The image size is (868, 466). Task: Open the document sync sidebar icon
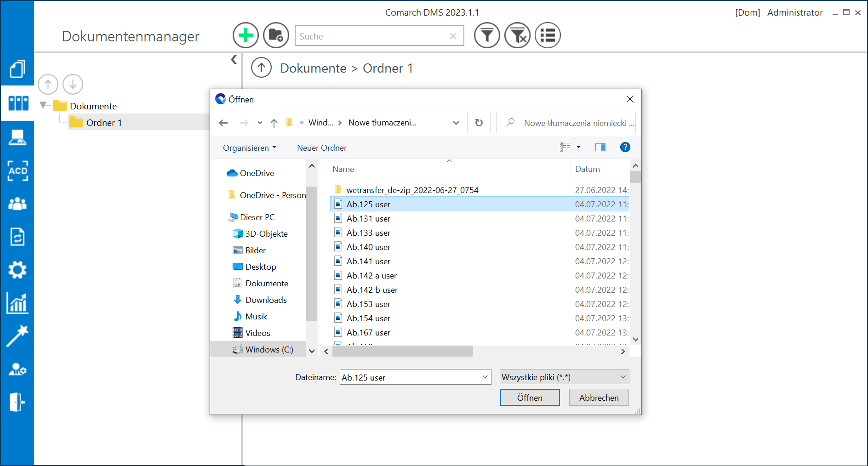(x=17, y=237)
